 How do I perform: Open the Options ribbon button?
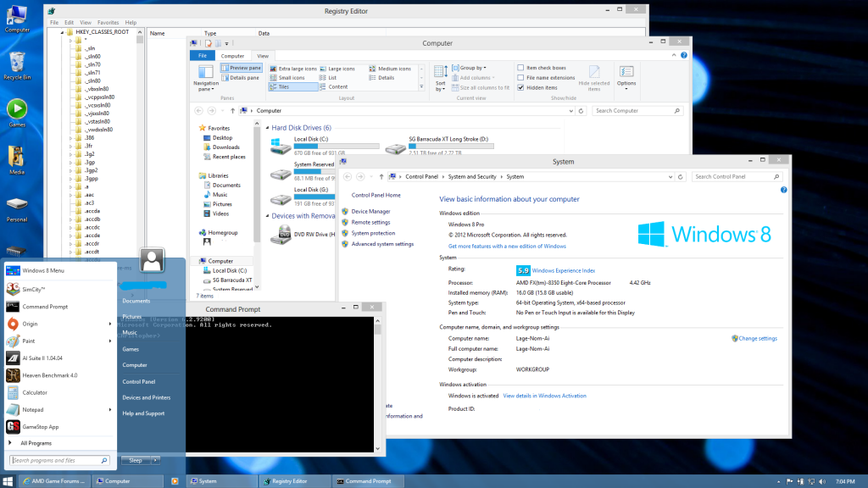(626, 77)
